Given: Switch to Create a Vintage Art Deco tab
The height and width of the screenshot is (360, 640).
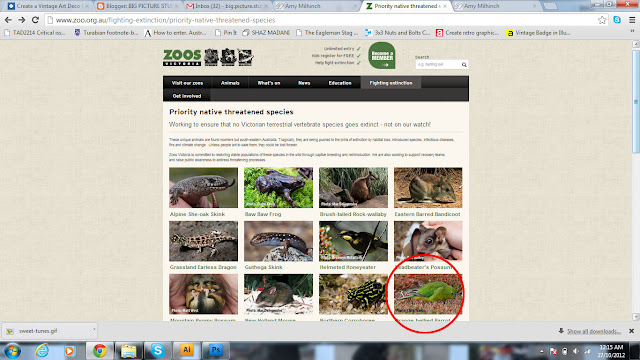Looking at the screenshot, I should coord(48,6).
